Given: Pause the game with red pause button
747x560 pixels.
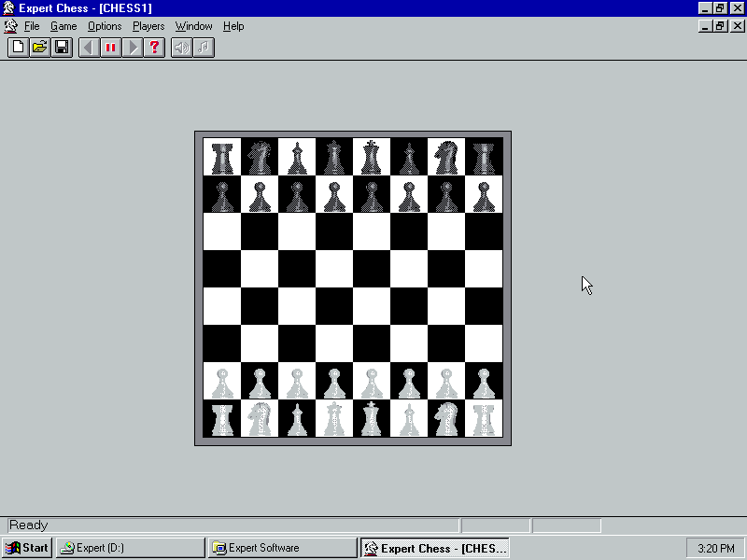Looking at the screenshot, I should [x=110, y=48].
